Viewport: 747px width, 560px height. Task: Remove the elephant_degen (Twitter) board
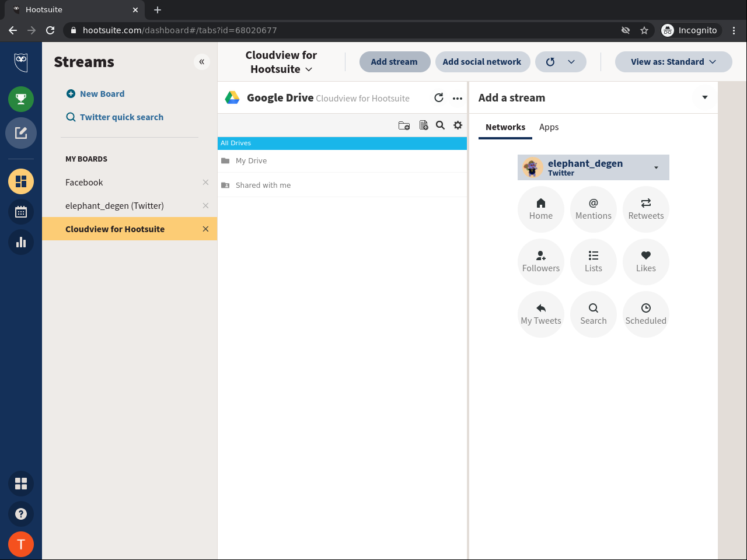point(205,206)
